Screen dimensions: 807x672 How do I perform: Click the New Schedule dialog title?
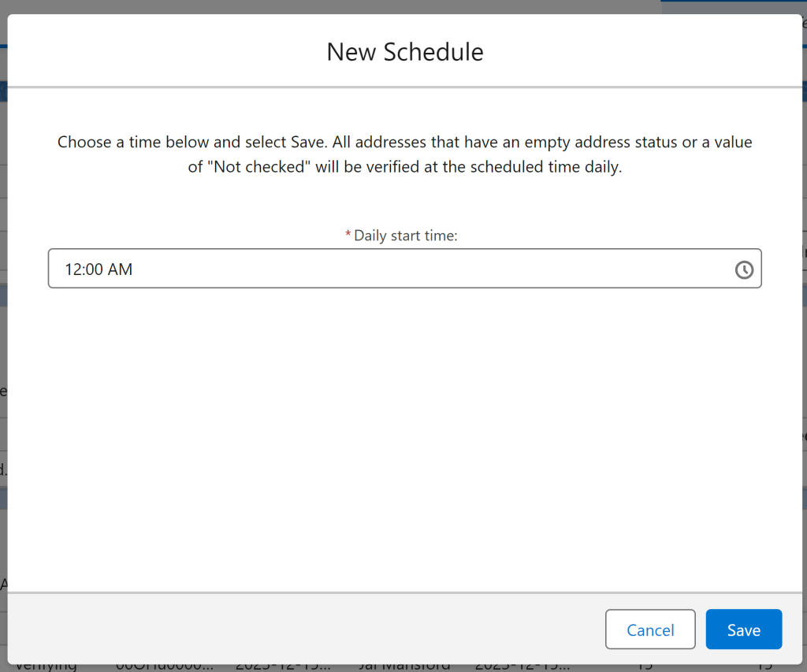[x=404, y=52]
